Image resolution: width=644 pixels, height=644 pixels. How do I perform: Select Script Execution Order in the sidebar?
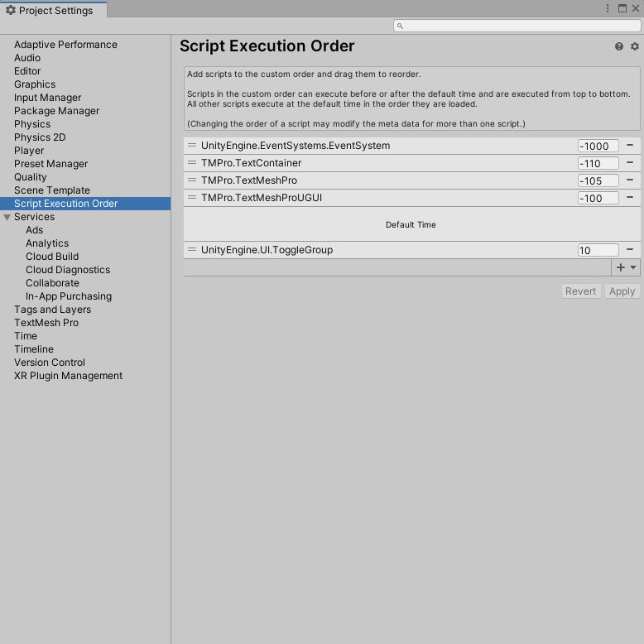85,204
